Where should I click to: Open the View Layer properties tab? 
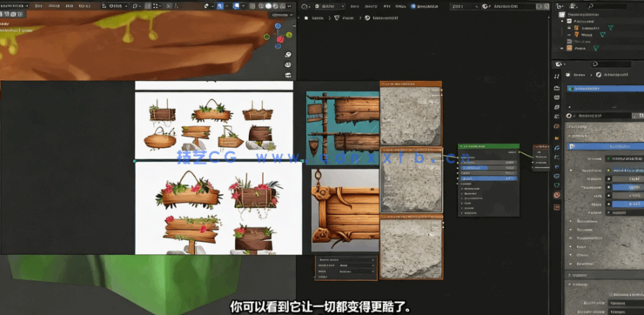(556, 107)
